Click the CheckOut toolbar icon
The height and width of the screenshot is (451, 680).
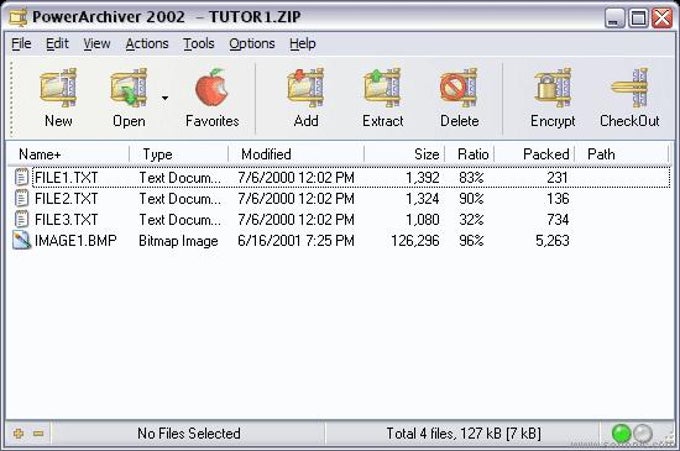[x=629, y=88]
